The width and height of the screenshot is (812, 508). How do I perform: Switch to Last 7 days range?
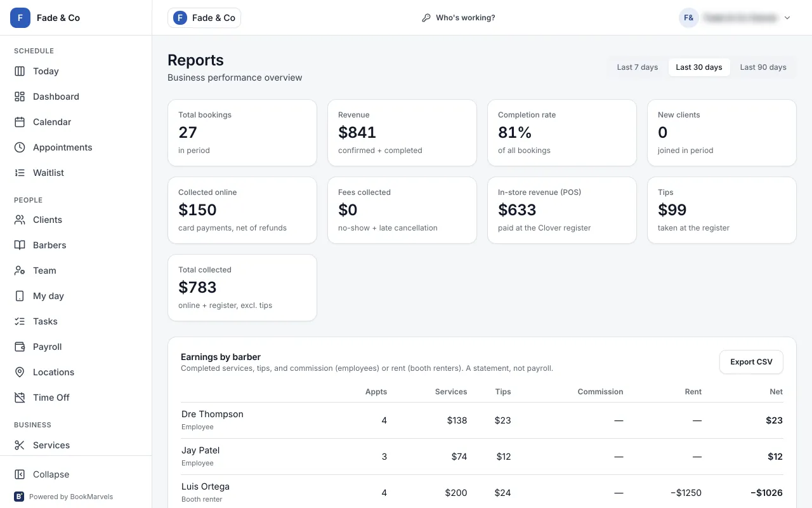point(638,67)
